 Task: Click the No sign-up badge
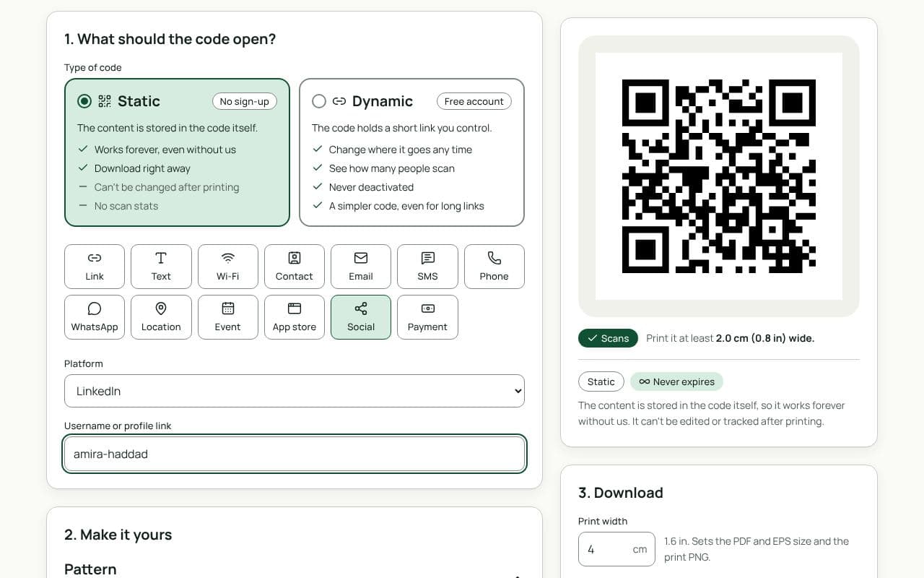pos(245,101)
